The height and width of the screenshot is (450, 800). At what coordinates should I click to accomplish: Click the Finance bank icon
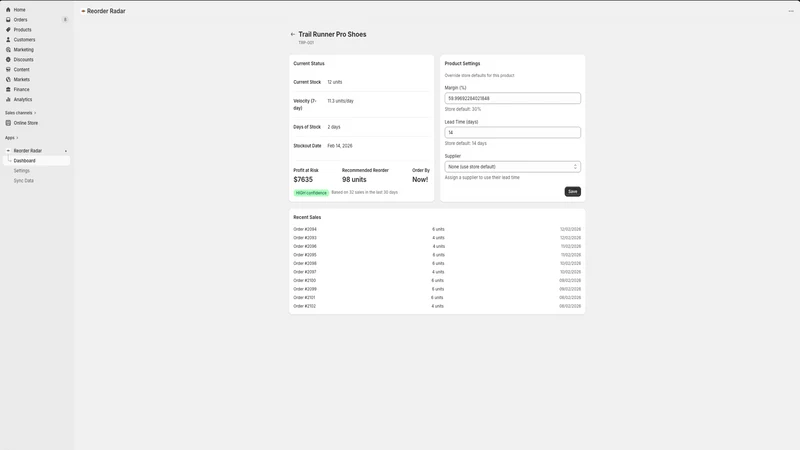pos(8,89)
